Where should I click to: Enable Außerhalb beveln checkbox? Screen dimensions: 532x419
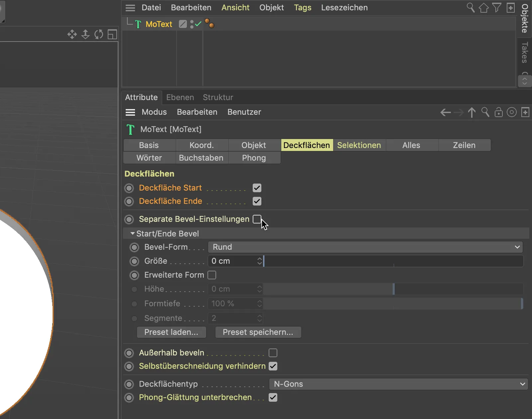(273, 353)
